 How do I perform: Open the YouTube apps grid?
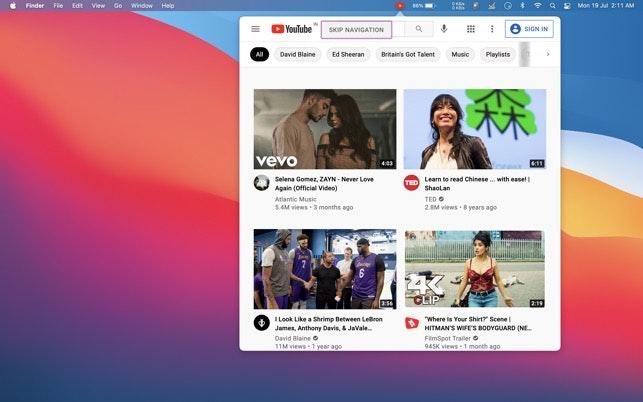[x=471, y=29]
